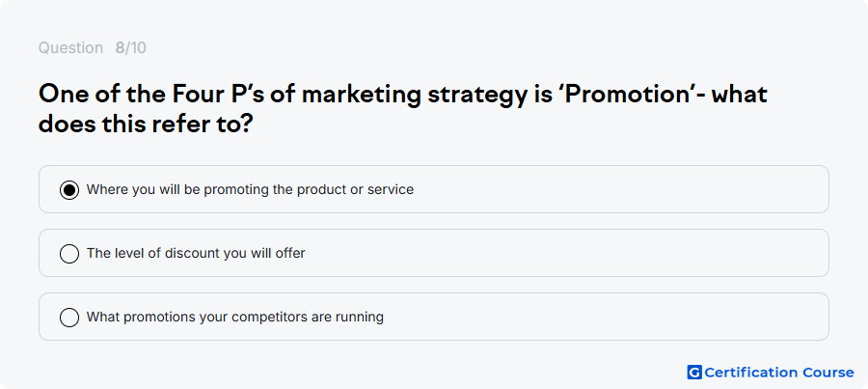Click the 'What promotions your competitors are running' label

(x=235, y=317)
